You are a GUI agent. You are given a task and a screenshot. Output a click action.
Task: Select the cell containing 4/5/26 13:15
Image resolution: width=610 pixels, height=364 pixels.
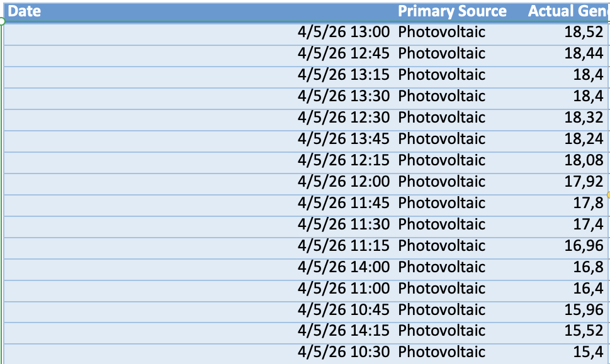click(344, 75)
